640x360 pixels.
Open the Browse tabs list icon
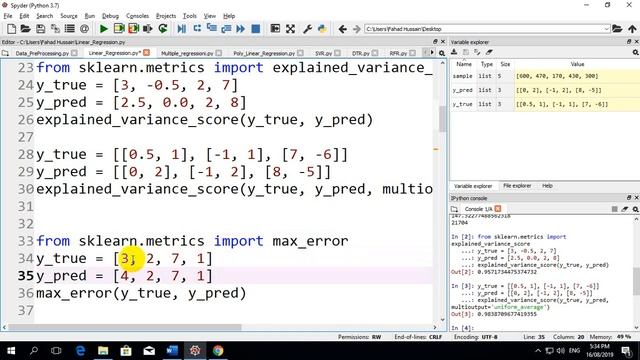coord(70,29)
